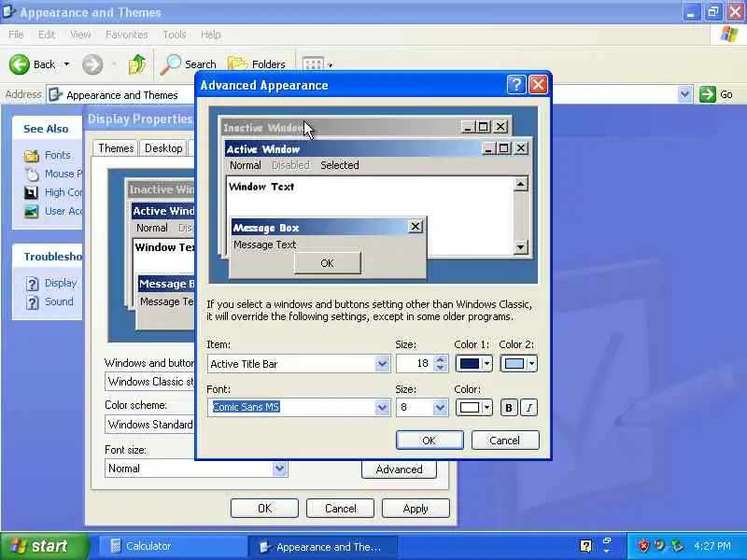
Task: Click the Fonts folder icon
Action: pyautogui.click(x=32, y=156)
